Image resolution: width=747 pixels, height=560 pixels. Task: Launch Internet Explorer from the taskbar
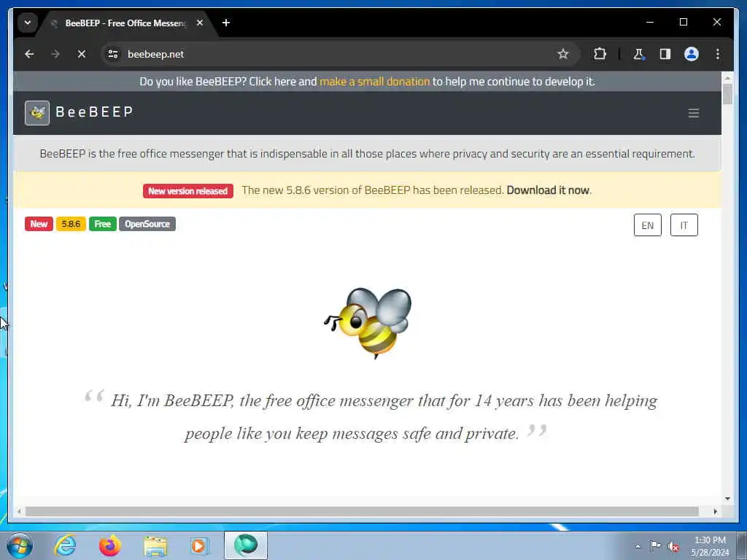[65, 545]
